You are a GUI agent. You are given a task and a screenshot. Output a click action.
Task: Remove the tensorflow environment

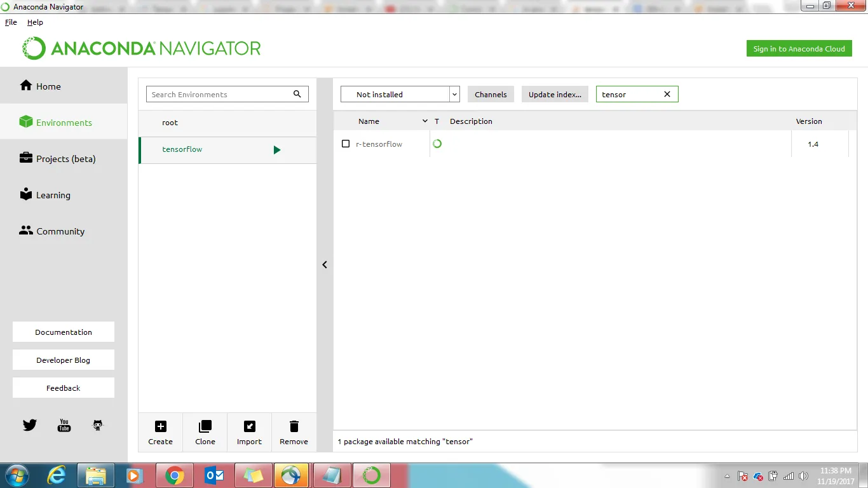(x=294, y=433)
